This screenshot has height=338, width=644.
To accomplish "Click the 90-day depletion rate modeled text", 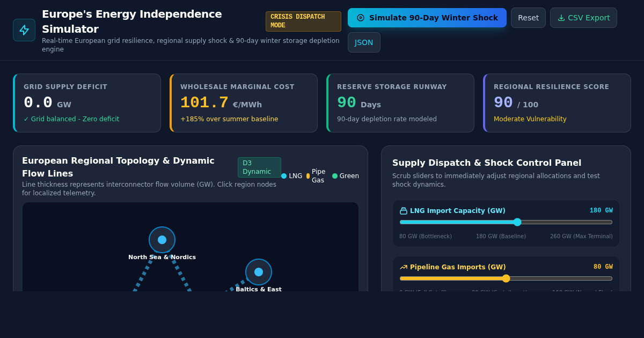I will pyautogui.click(x=387, y=119).
